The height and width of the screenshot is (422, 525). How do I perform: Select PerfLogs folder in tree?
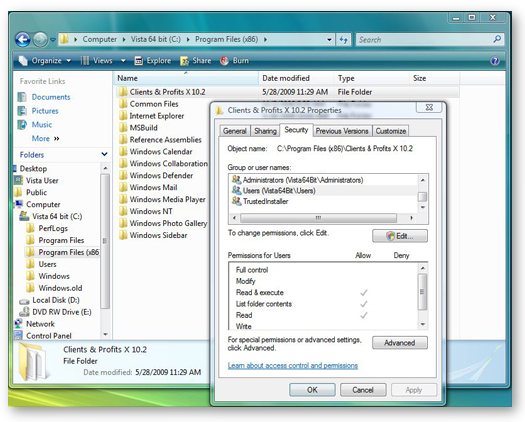(x=53, y=228)
